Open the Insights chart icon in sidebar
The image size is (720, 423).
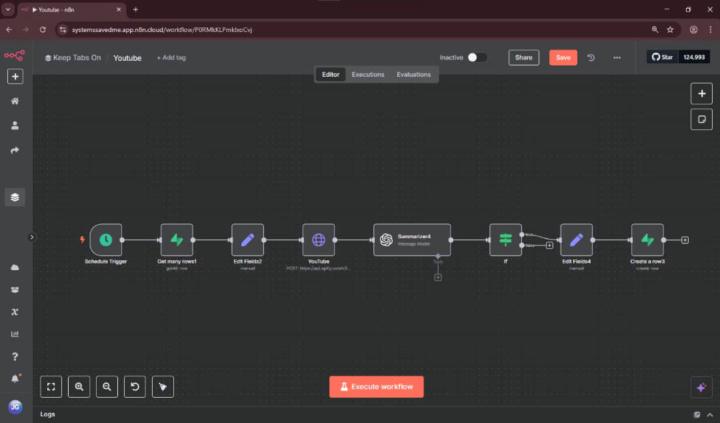pos(15,334)
